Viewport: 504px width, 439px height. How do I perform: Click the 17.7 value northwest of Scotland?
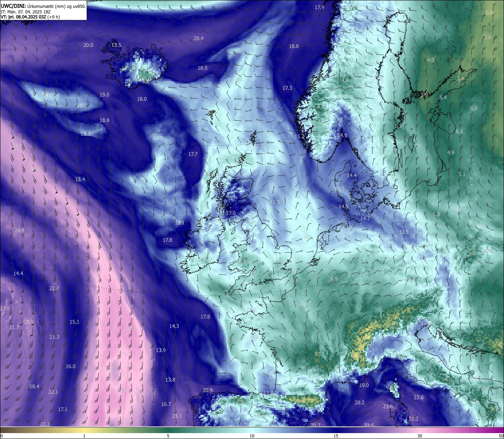pyautogui.click(x=193, y=154)
